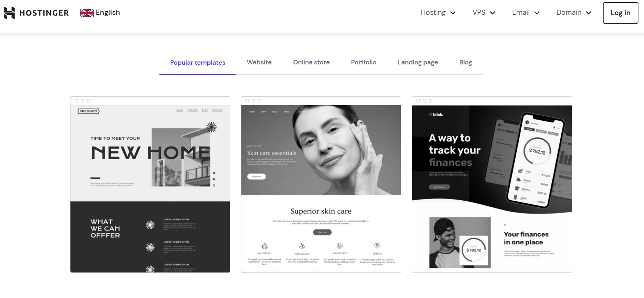This screenshot has height=298, width=644.
Task: Open the VPS dropdown menu
Action: pos(483,13)
